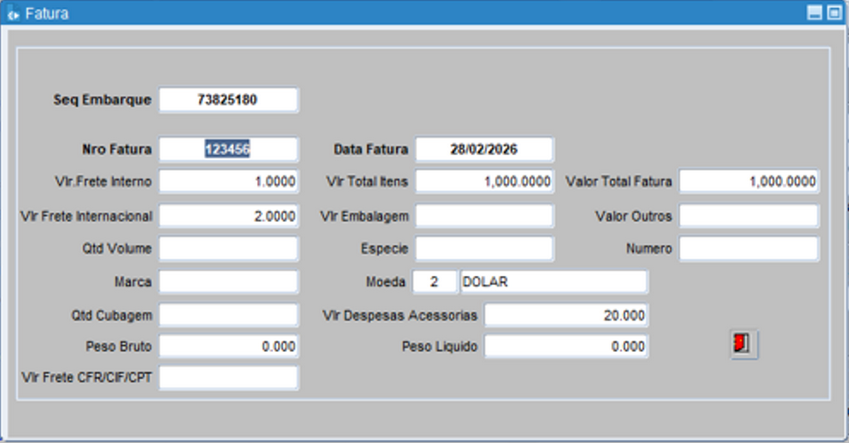Select the Vlr Despesas Acessorias field
Image resolution: width=849 pixels, height=443 pixels.
[566, 315]
